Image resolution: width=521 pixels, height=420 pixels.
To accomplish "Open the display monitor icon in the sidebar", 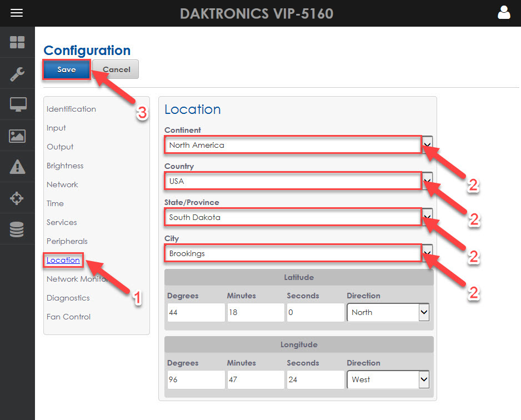I will [18, 104].
